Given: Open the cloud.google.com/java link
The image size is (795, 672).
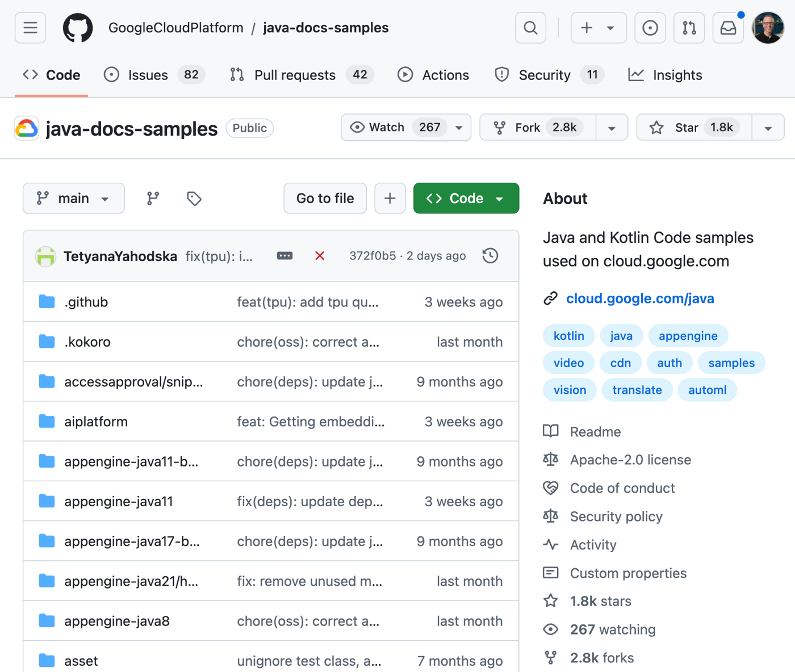Looking at the screenshot, I should coord(639,299).
